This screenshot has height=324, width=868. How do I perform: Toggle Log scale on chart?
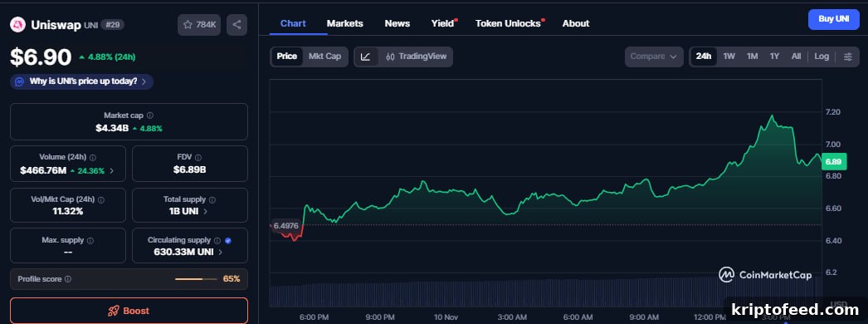click(822, 56)
